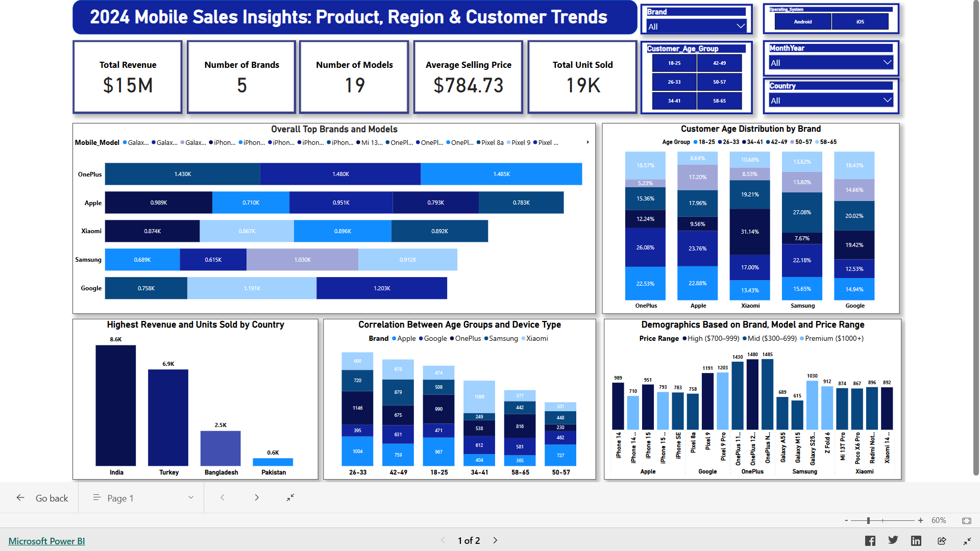This screenshot has width=980, height=551.
Task: Select Android operating system slicer
Action: click(803, 22)
